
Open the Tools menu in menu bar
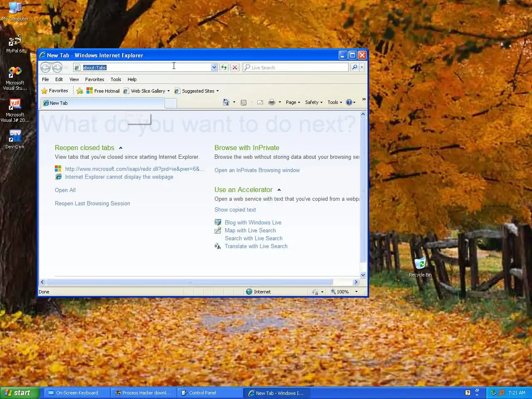[116, 79]
